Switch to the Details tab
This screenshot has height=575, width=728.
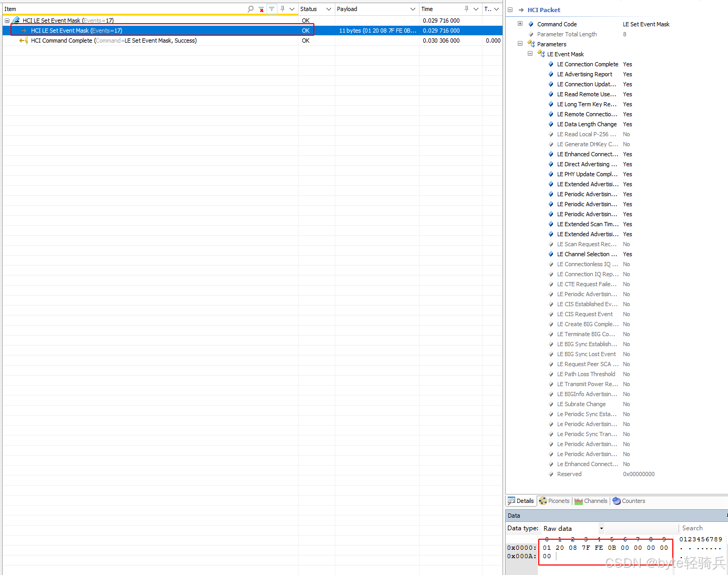(x=521, y=501)
